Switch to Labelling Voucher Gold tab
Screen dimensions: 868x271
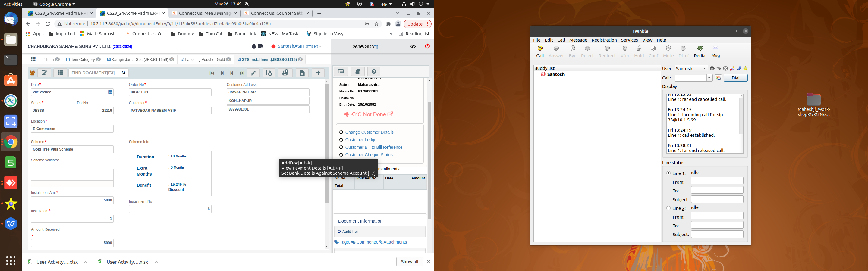pyautogui.click(x=205, y=60)
